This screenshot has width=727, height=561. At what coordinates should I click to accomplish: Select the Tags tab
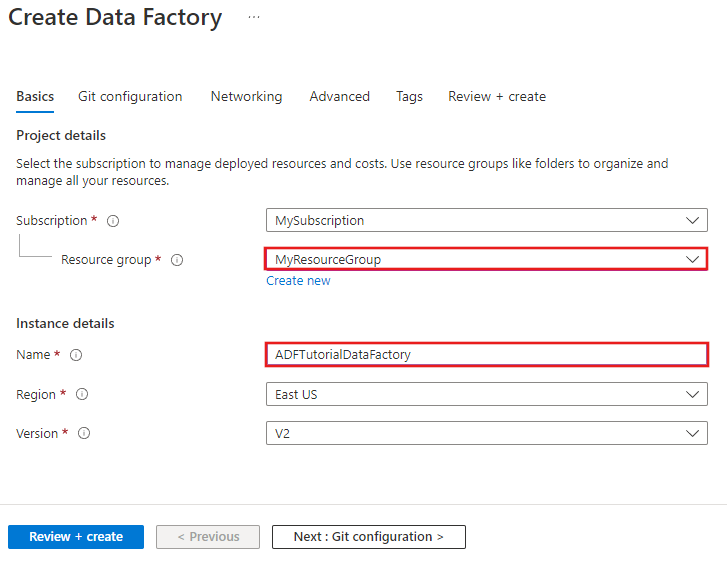[409, 97]
